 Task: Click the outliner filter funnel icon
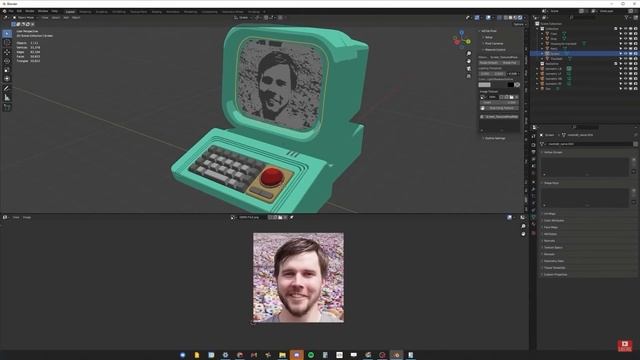[627, 18]
